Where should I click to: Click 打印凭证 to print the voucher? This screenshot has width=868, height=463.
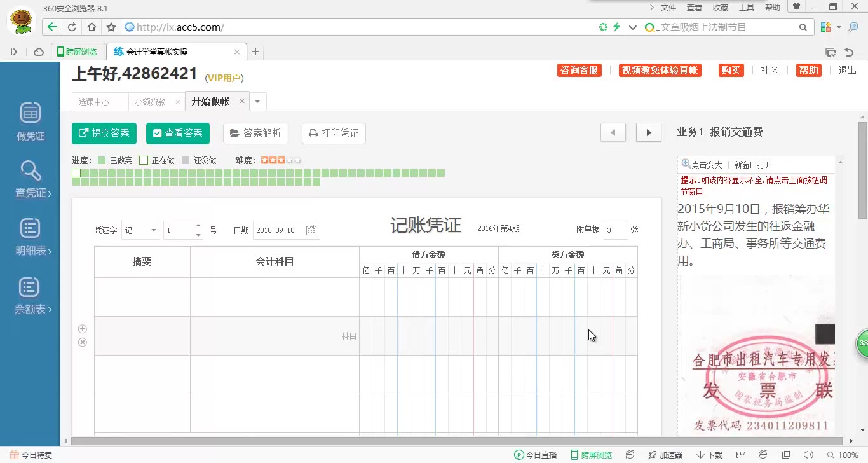click(333, 133)
